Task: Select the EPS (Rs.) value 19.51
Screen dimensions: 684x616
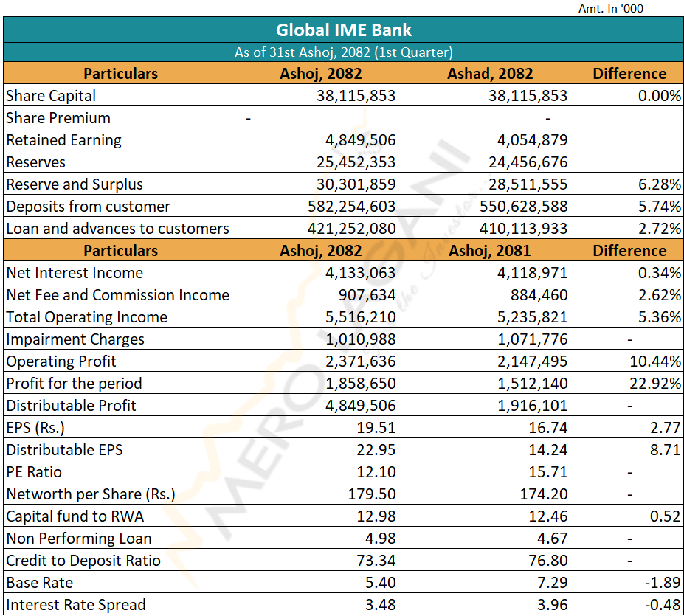Action: (376, 428)
